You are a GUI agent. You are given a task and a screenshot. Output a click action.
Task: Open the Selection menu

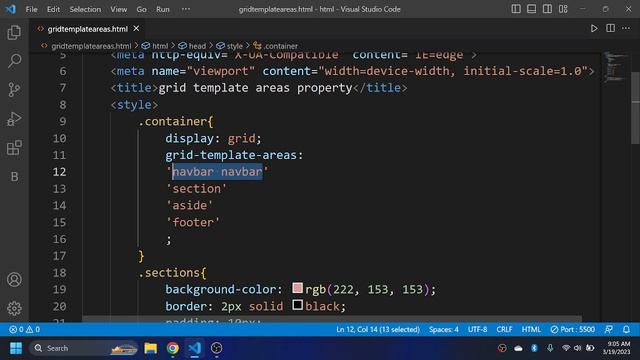coord(85,9)
